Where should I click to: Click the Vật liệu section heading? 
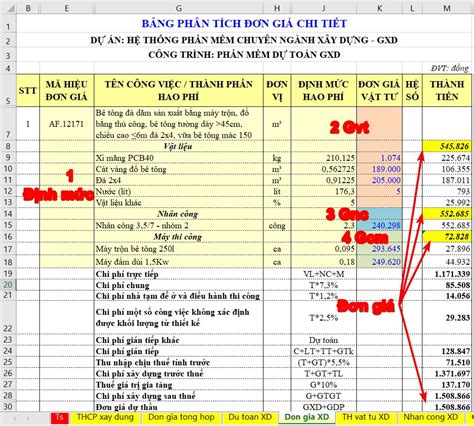179,146
